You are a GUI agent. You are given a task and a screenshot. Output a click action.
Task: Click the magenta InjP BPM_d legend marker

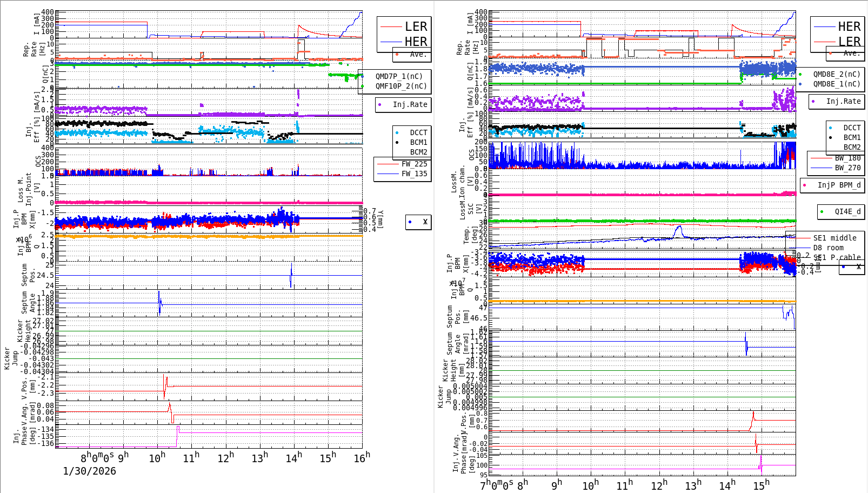pos(805,185)
